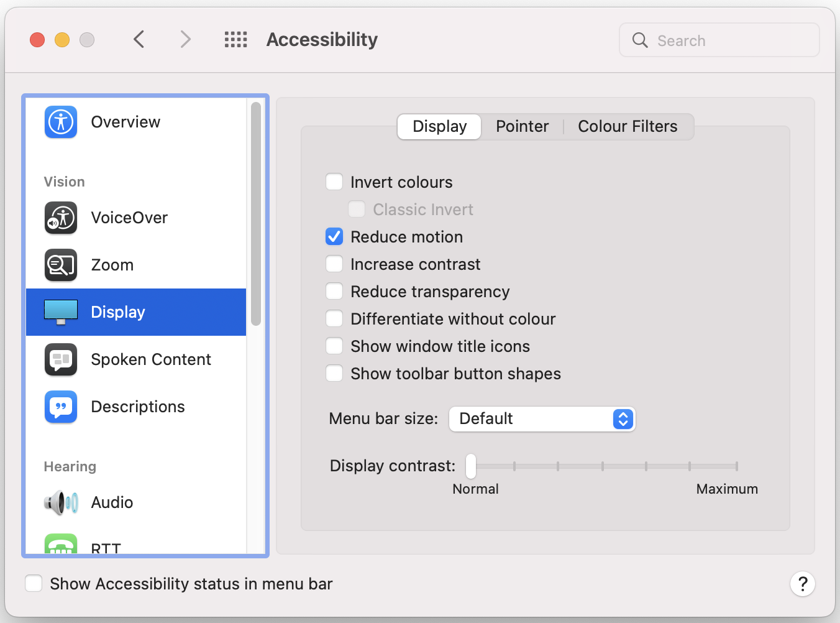Open the VoiceOver settings via its icon
This screenshot has width=840, height=623.
[x=60, y=218]
